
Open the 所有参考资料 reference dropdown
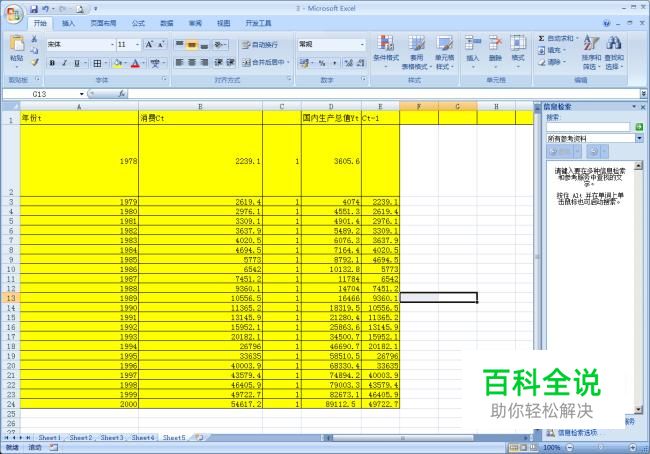(639, 138)
